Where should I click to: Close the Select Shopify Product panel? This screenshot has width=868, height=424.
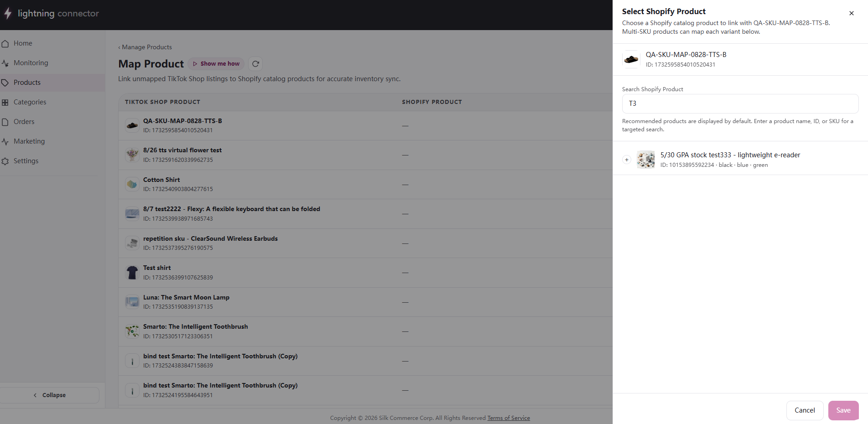852,13
